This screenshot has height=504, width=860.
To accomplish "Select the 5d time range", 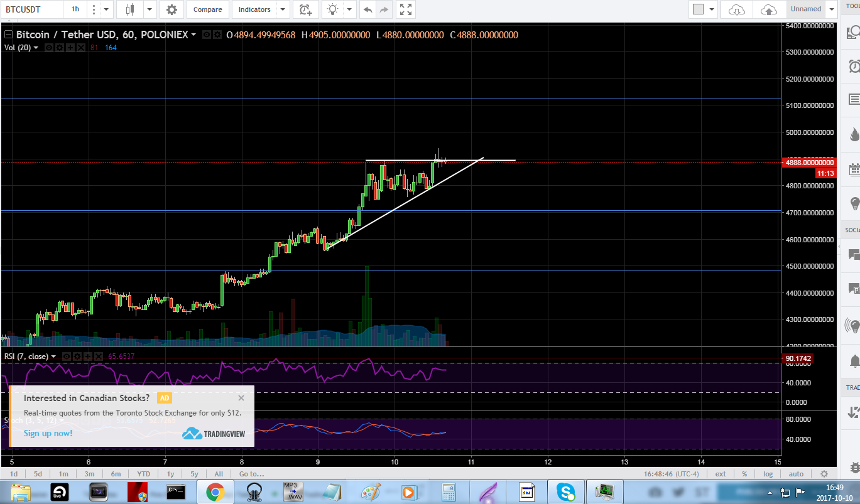I will pyautogui.click(x=38, y=474).
